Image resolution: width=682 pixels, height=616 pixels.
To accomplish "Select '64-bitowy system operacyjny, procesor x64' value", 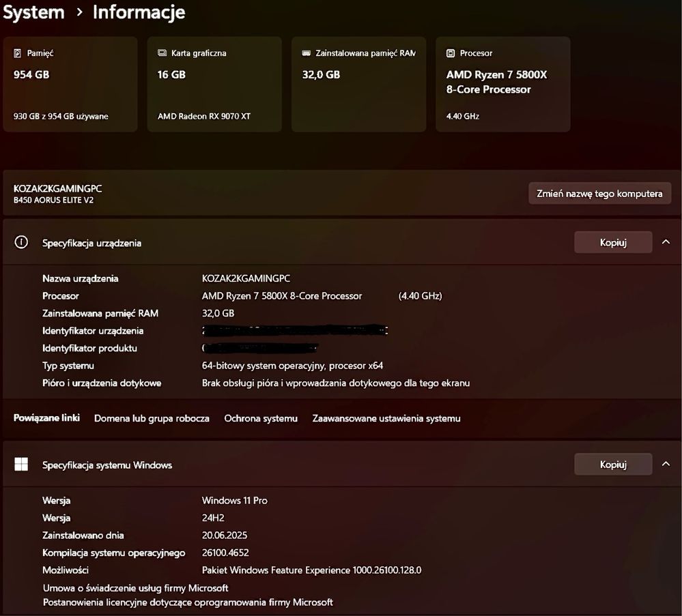I will click(x=292, y=366).
